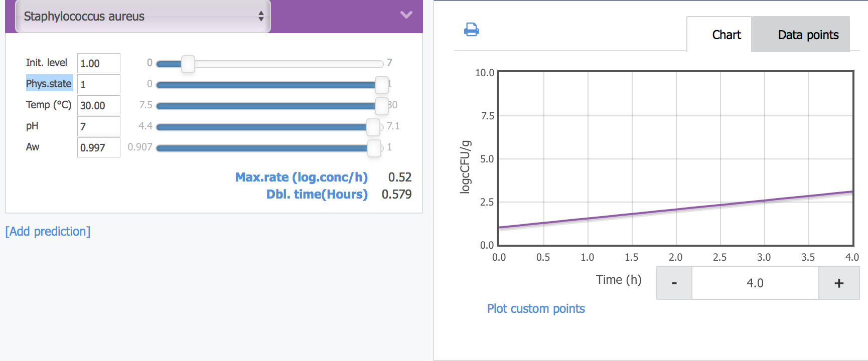Click the Add prediction link
Image resolution: width=868 pixels, height=361 pixels.
point(48,231)
